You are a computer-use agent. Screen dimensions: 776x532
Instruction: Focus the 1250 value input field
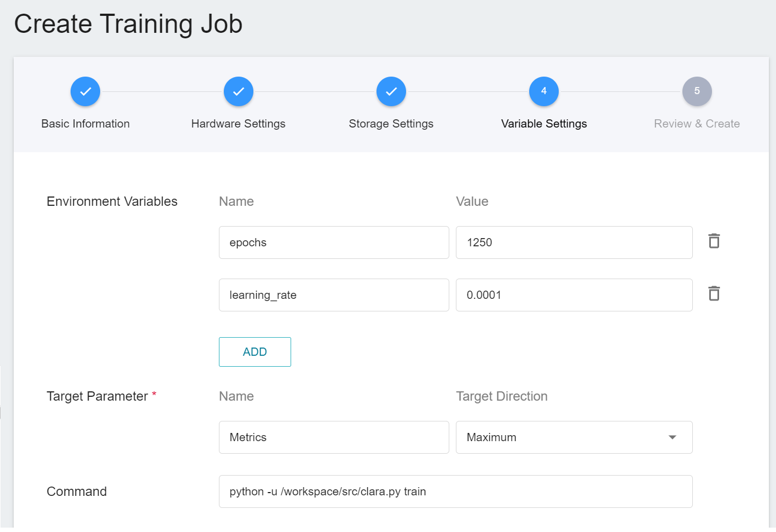(x=574, y=242)
